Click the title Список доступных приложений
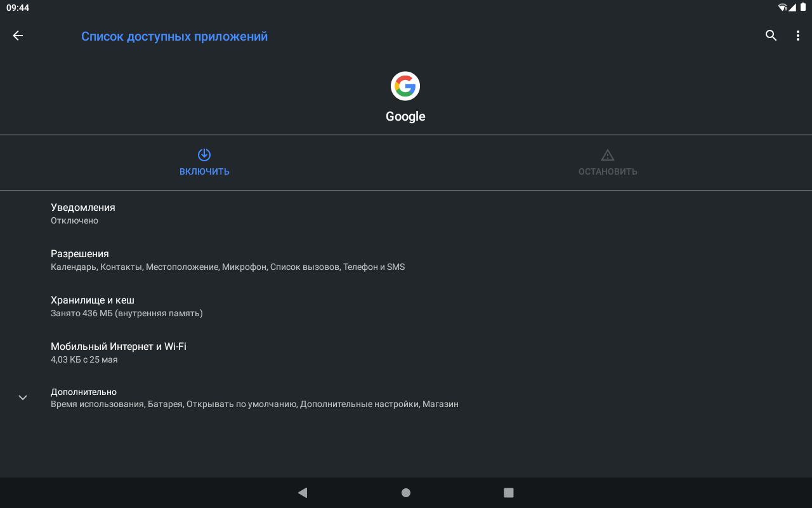Screen dimensions: 812x508 click(174, 36)
